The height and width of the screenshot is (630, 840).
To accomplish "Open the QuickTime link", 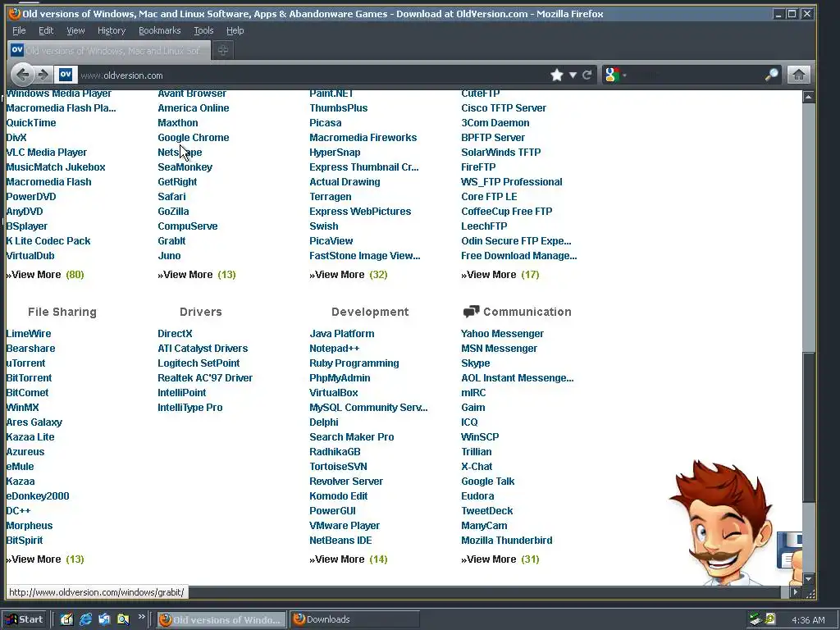I will click(31, 123).
